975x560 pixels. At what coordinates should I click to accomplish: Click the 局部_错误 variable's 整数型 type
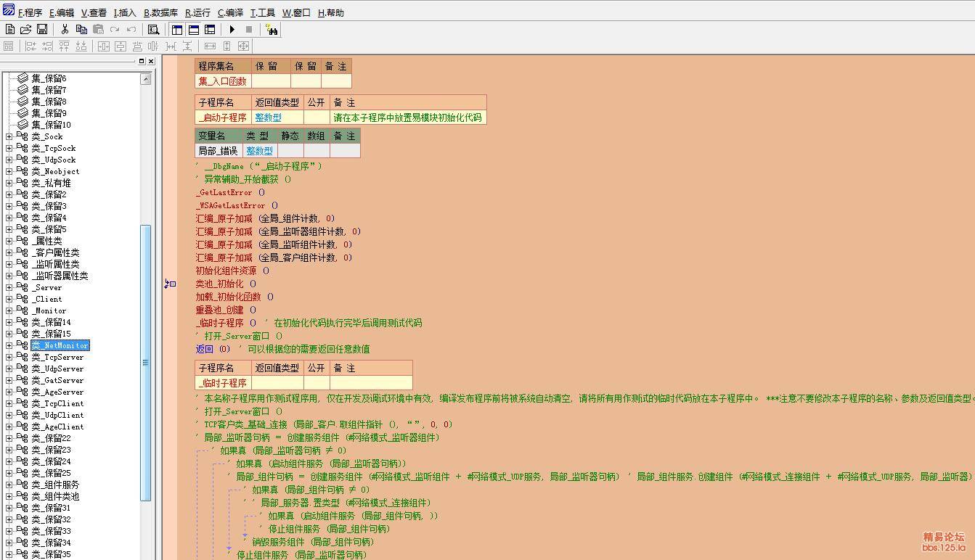tap(259, 151)
